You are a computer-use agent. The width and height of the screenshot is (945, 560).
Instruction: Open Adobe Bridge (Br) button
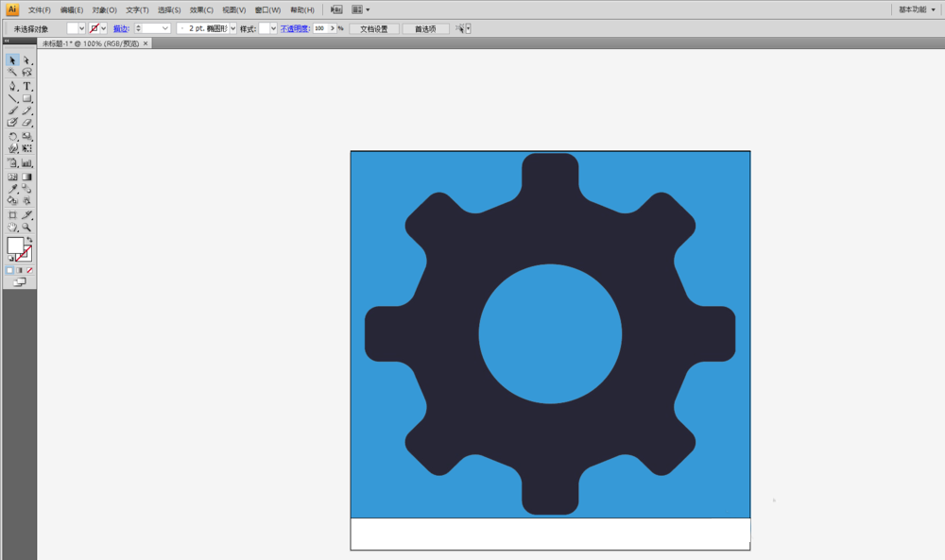pyautogui.click(x=337, y=9)
